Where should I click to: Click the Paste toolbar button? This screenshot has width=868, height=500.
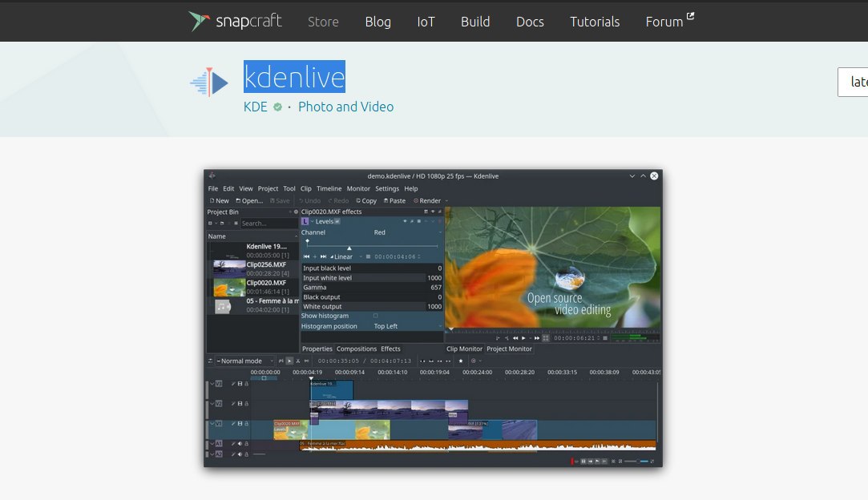(394, 201)
